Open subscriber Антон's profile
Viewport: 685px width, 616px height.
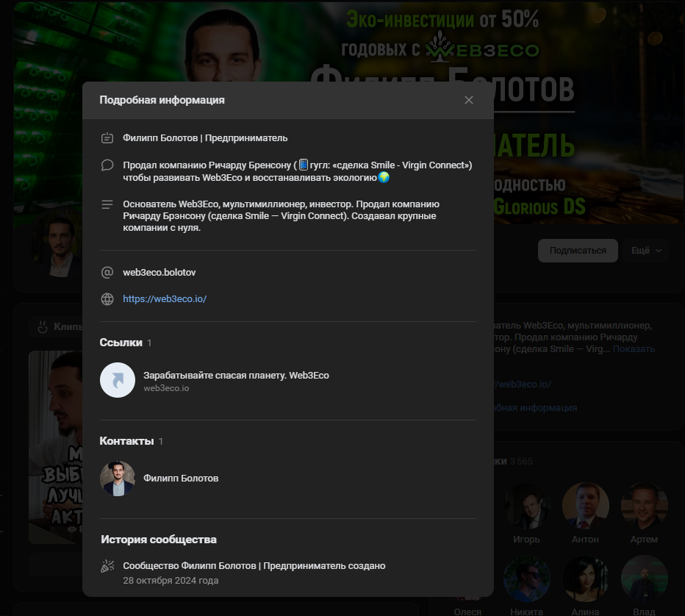[585, 513]
